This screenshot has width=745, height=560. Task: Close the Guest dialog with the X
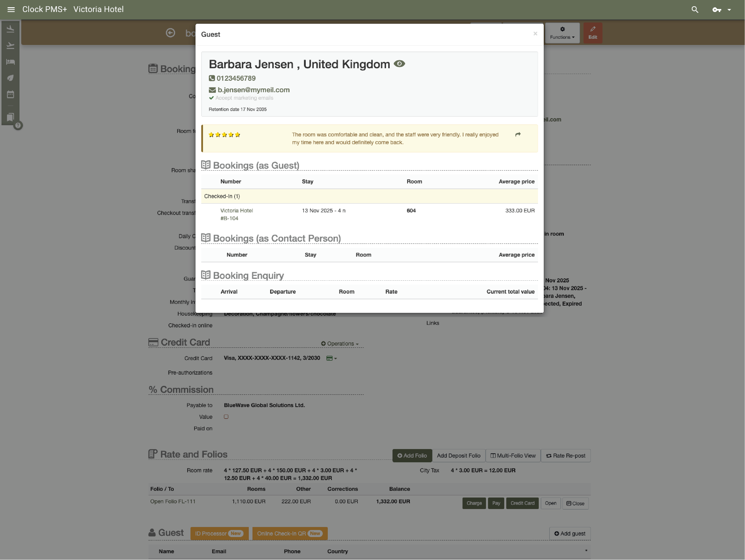pos(535,34)
